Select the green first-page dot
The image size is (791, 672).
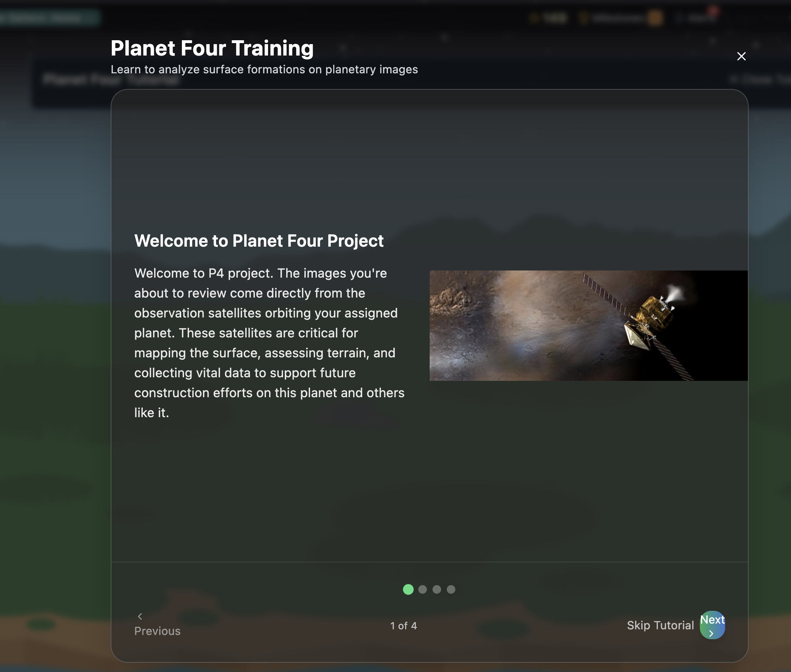tap(408, 589)
